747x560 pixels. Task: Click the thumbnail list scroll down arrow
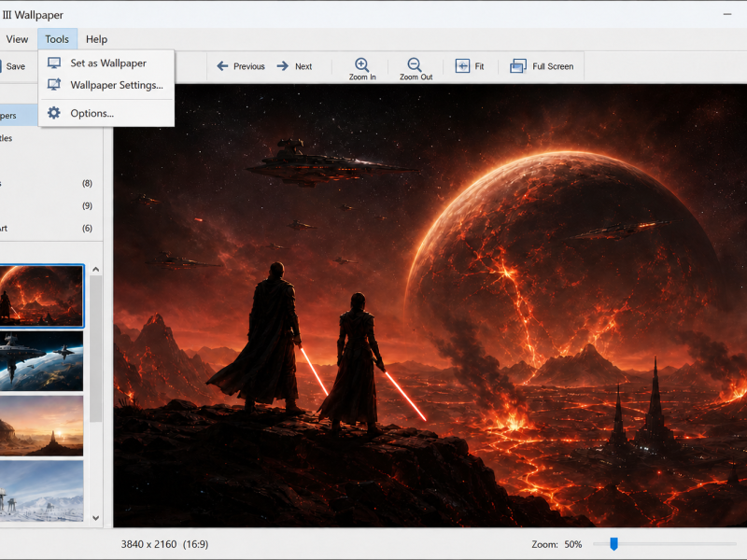96,518
